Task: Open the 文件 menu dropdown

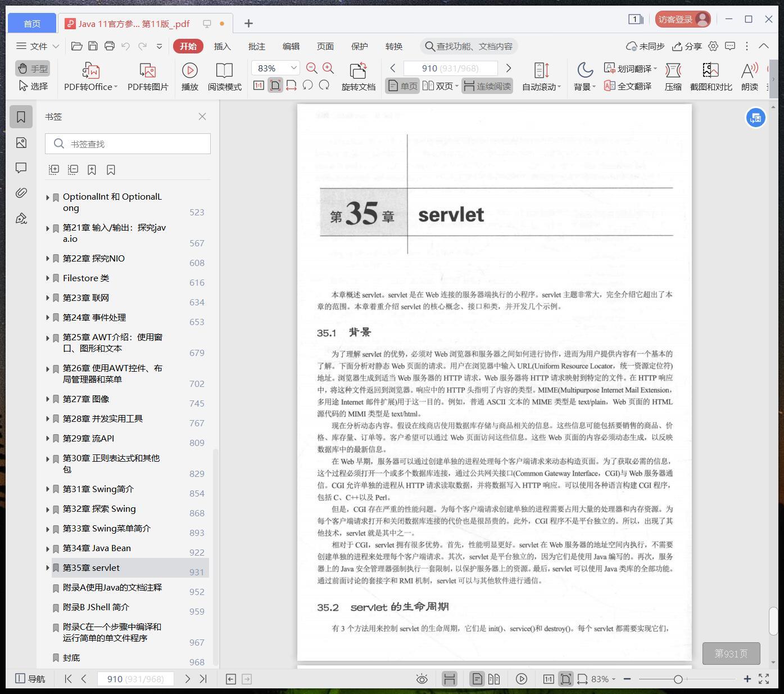Action: point(38,46)
